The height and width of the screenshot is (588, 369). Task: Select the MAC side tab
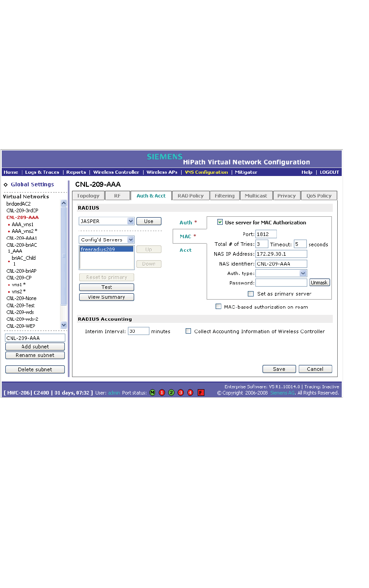tap(188, 236)
